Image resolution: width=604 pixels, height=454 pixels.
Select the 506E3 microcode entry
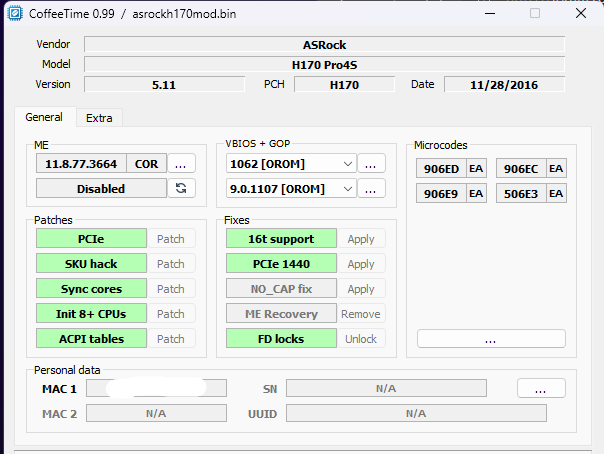click(521, 193)
